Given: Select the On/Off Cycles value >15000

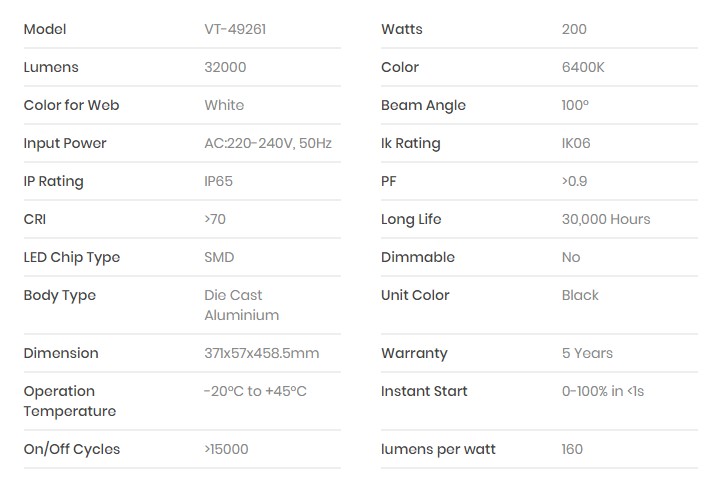Looking at the screenshot, I should coord(226,449).
